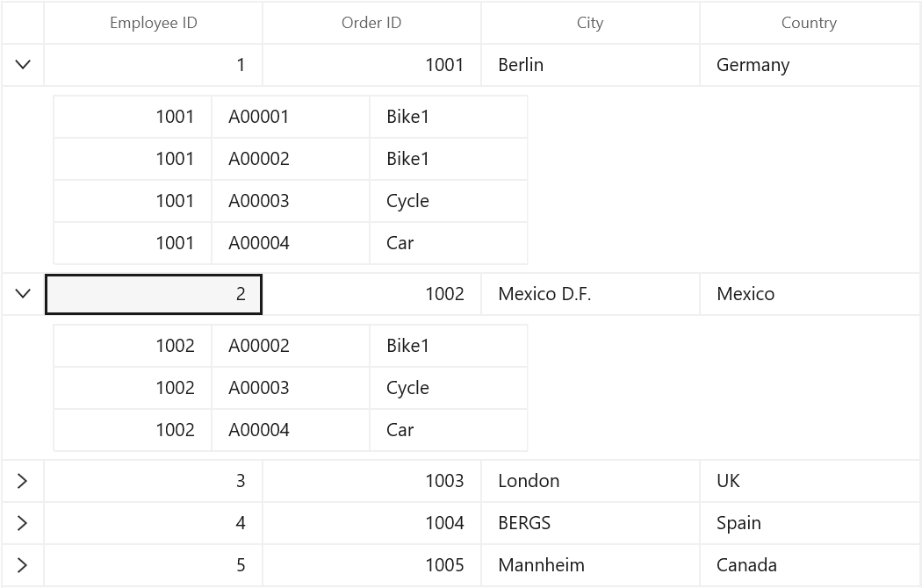The width and height of the screenshot is (922, 588).
Task: Sort by the Order ID column header
Action: [371, 23]
